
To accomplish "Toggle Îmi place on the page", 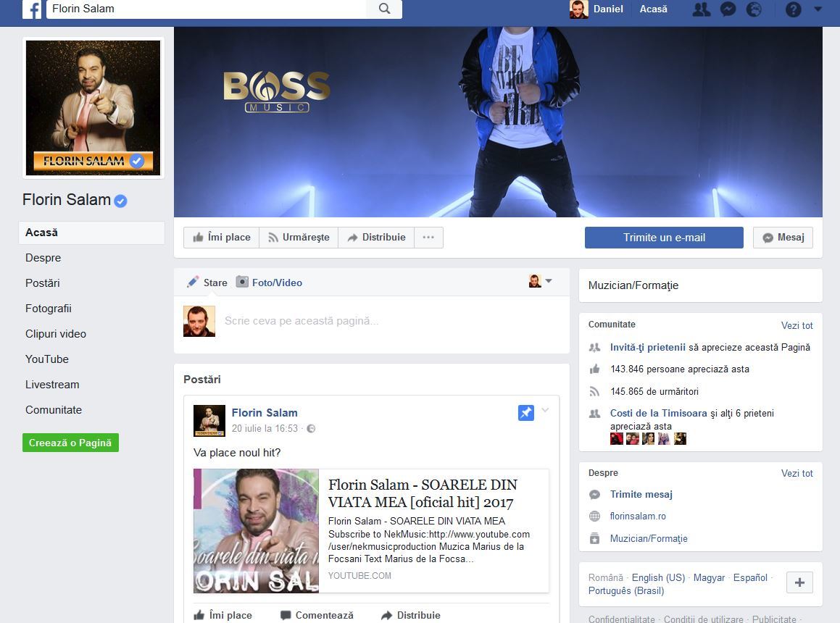I will pyautogui.click(x=221, y=238).
